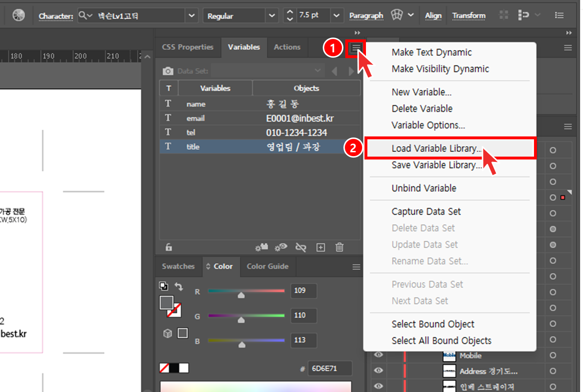Viewport: 583px width, 392px height.
Task: Click the B blue color slider
Action: coord(246,341)
